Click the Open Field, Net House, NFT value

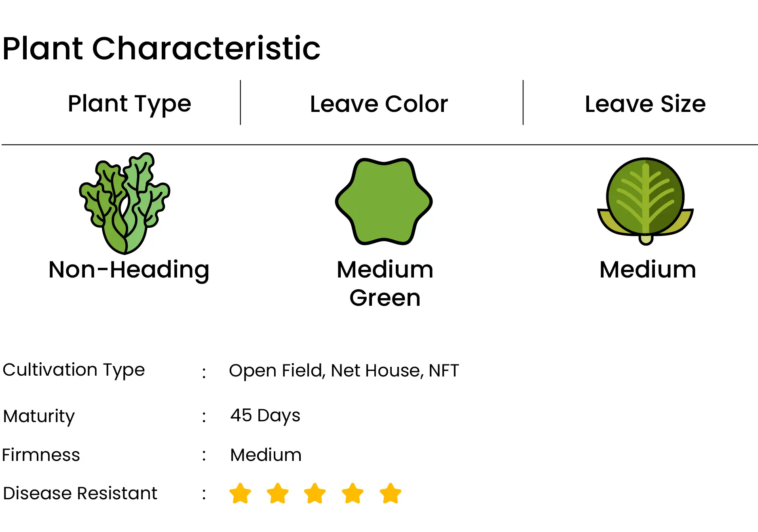[344, 370]
